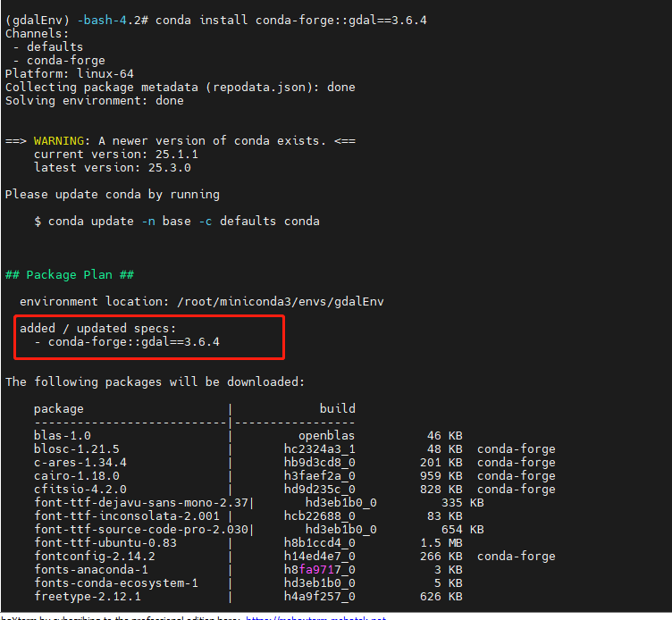Click the 'h8b1ccd4_0' build string
Image resolution: width=672 pixels, height=620 pixels.
(x=319, y=543)
